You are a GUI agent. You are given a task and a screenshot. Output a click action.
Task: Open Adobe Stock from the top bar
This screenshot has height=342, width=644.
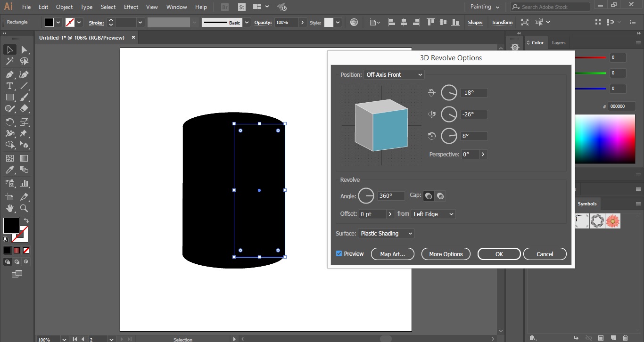549,7
